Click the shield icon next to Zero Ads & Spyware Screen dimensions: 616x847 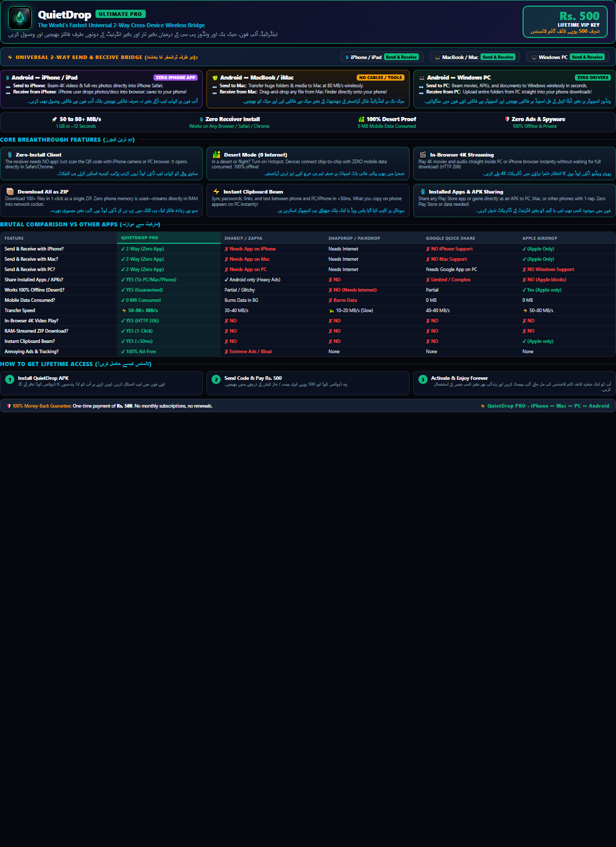point(507,119)
